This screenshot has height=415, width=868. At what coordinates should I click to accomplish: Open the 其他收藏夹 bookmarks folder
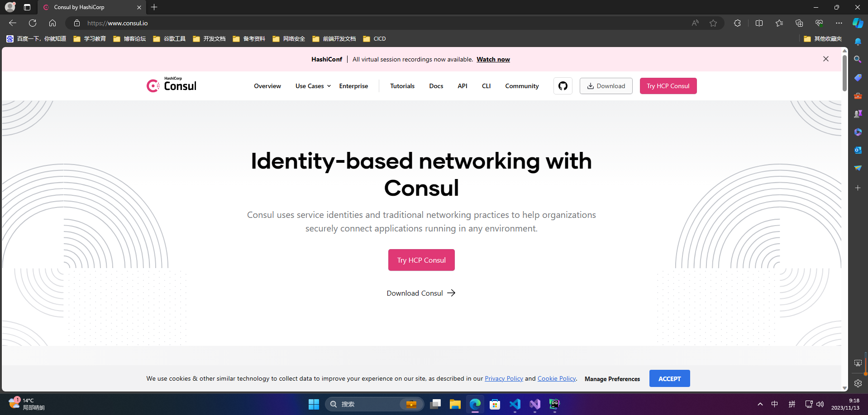click(823, 39)
